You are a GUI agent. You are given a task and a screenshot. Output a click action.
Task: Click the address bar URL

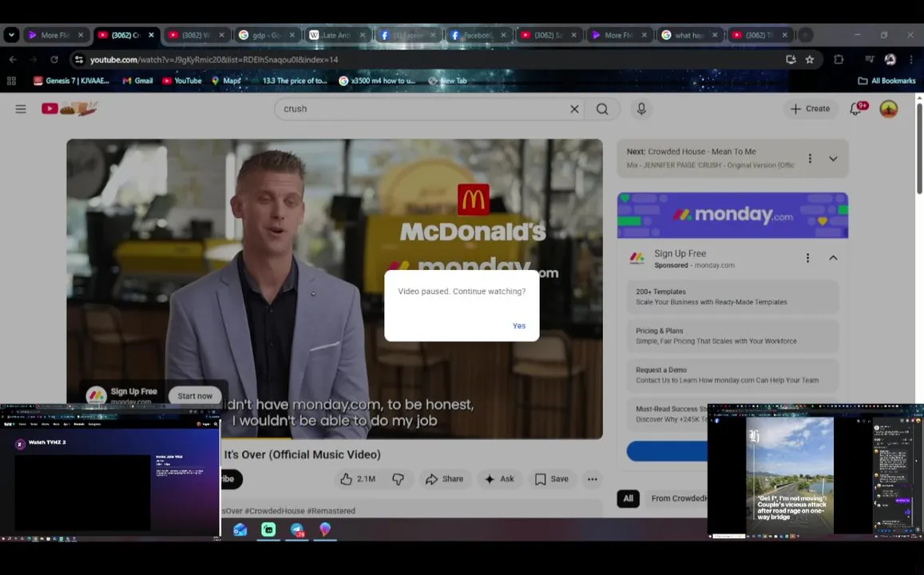214,60
